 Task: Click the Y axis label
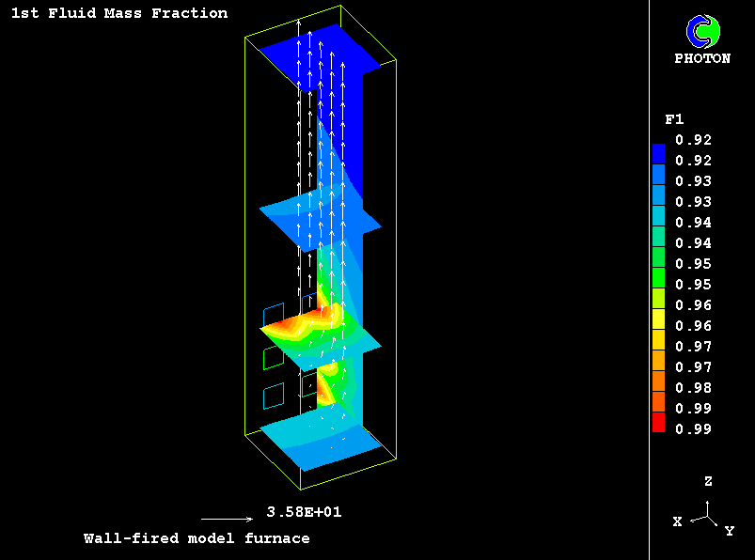(730, 531)
